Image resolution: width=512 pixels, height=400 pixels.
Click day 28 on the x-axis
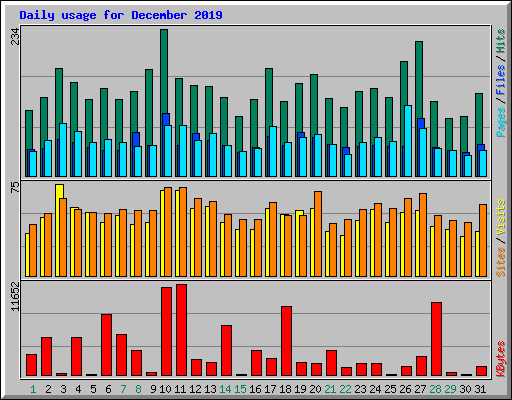[x=435, y=389]
